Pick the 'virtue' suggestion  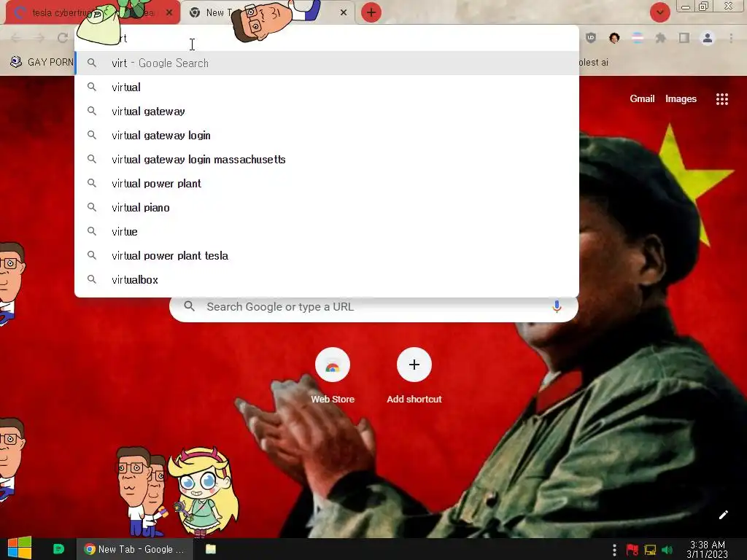[327, 231]
